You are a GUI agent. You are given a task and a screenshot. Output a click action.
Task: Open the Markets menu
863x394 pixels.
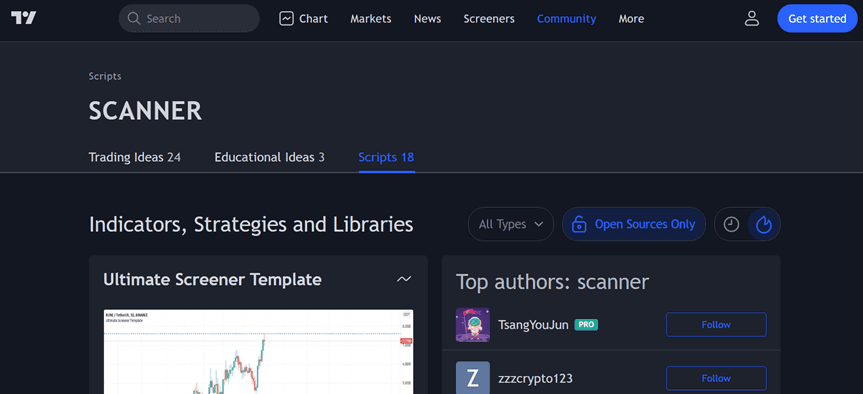(x=371, y=19)
